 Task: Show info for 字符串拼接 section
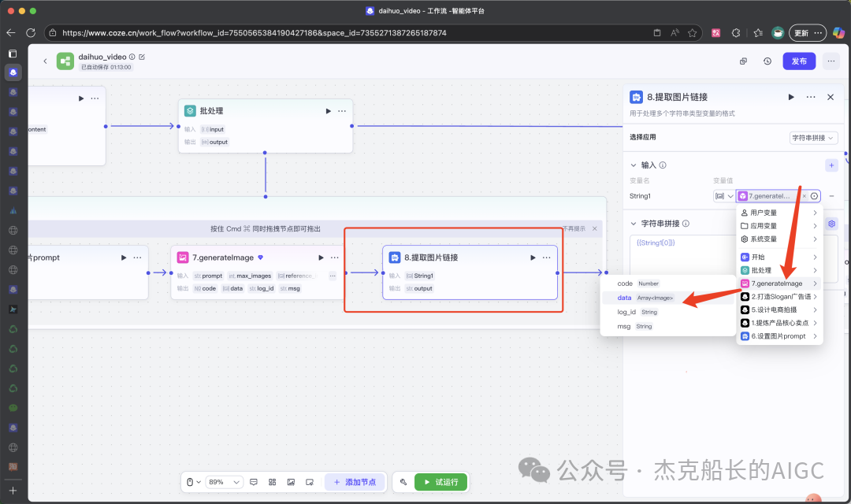click(x=686, y=224)
